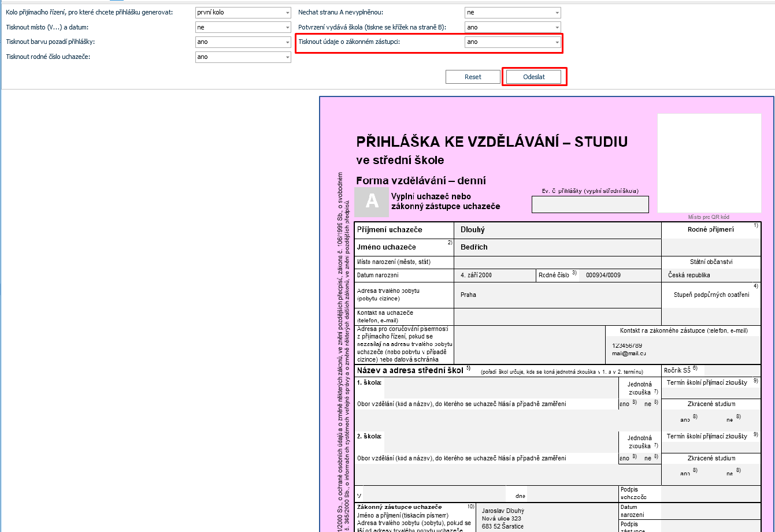Open 'Tisknout místo (V…) a datum' dropdown

(243, 27)
